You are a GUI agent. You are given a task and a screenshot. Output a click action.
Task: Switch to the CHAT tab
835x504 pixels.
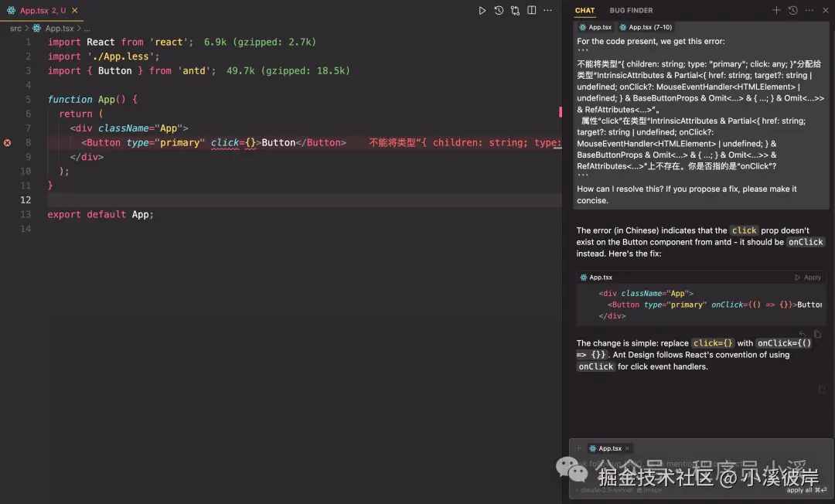[x=584, y=10]
